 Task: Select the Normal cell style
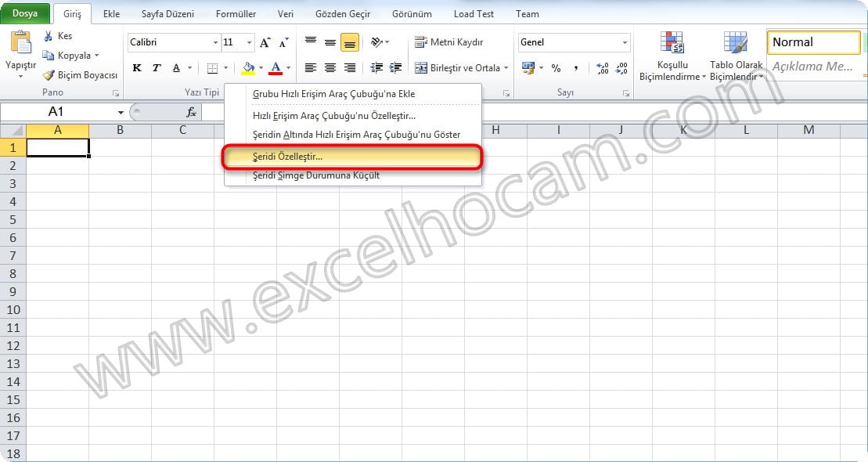(814, 42)
